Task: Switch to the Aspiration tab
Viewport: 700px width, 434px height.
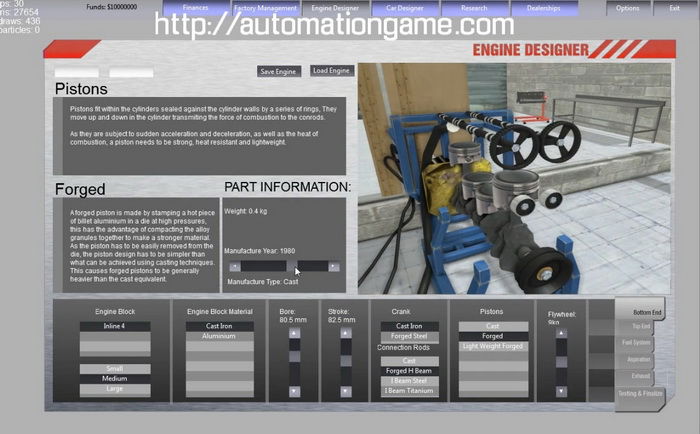Action: pos(635,359)
